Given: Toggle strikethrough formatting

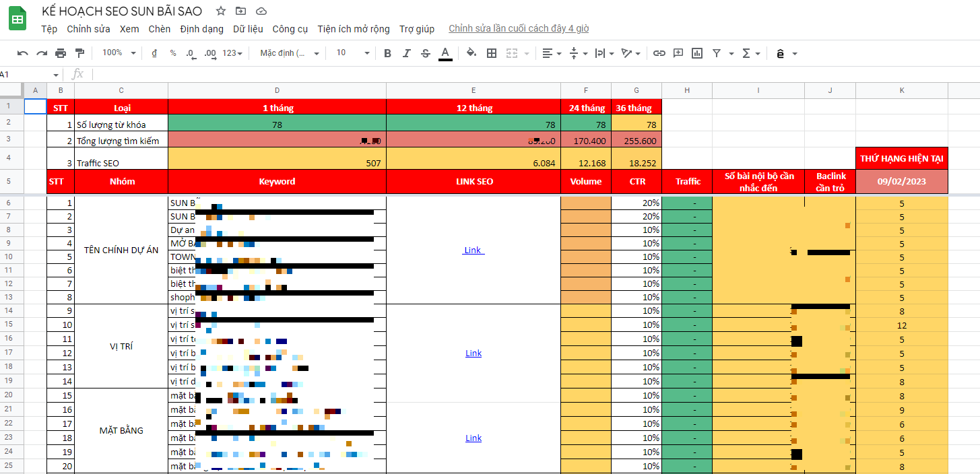Looking at the screenshot, I should (426, 53).
